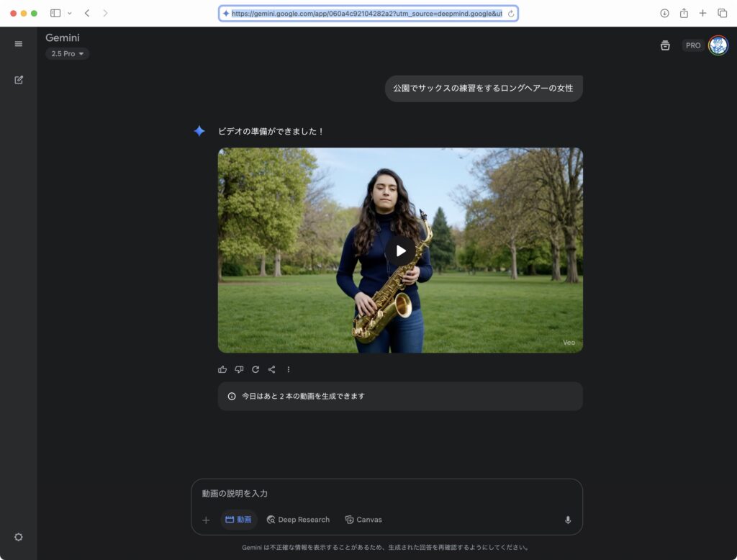Expand the Safari sidebar options chevron
This screenshot has width=737, height=560.
[x=70, y=14]
